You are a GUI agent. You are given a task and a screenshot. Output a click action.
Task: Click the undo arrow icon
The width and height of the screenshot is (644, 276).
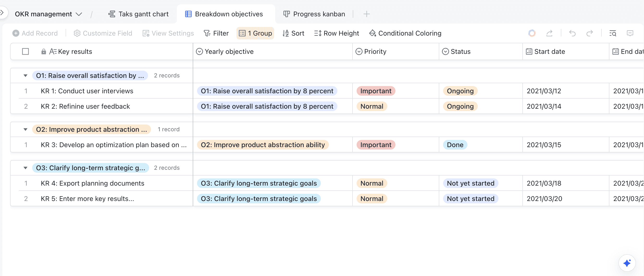572,33
